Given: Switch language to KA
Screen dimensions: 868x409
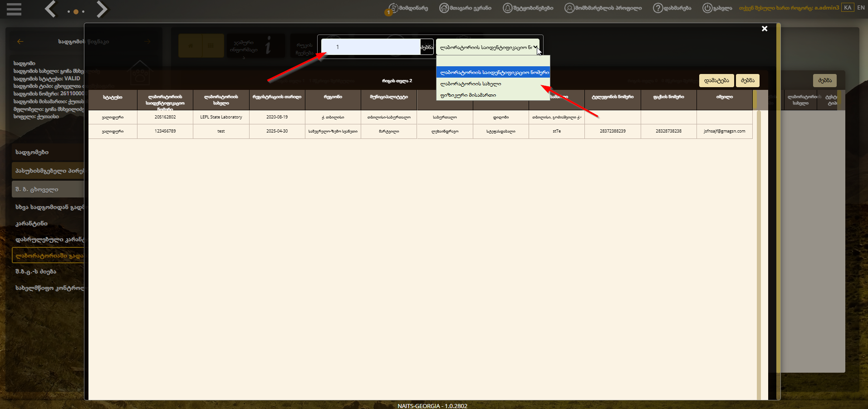Looking at the screenshot, I should 848,8.
